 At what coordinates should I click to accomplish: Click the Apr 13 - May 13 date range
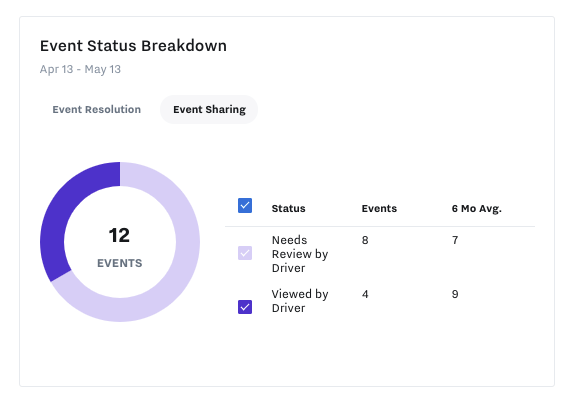point(80,69)
